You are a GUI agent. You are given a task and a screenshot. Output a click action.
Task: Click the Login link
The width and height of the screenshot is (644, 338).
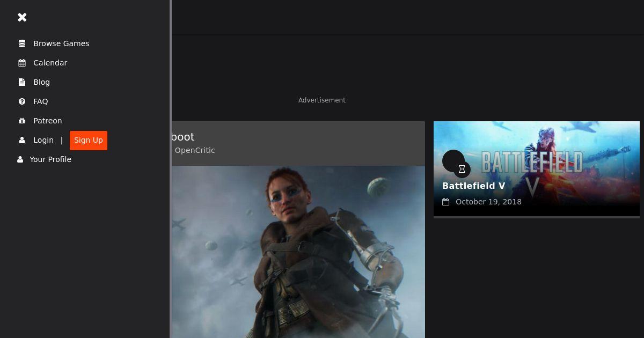[43, 140]
